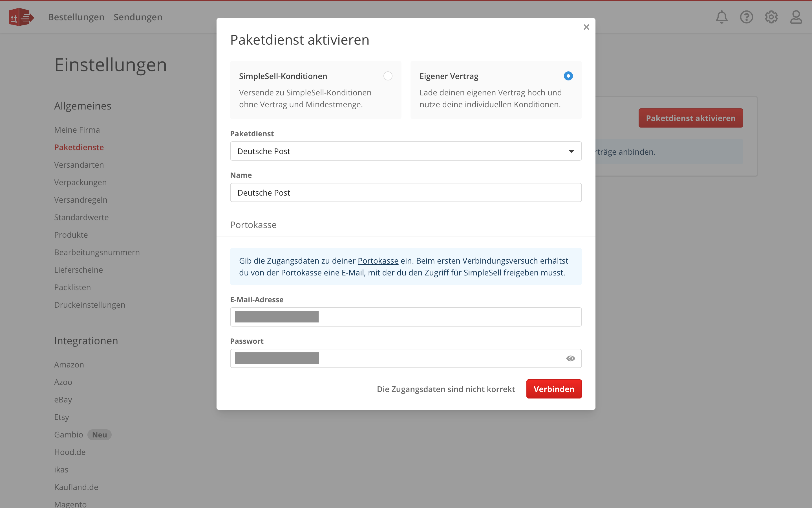
Task: Click the Neu badge beside Gambio
Action: click(99, 434)
